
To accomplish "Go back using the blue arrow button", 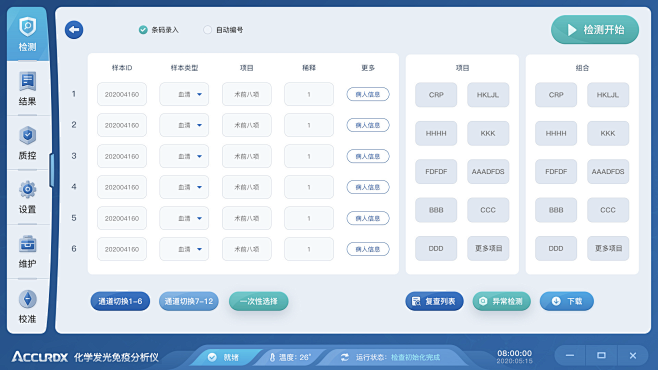I will click(x=74, y=30).
